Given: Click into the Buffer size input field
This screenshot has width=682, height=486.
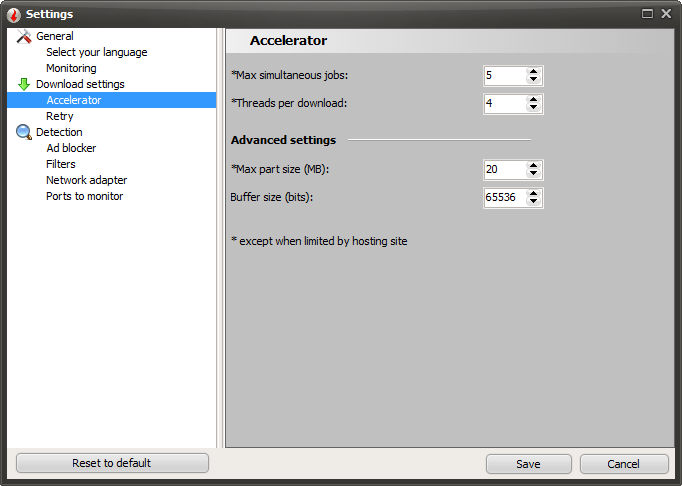Looking at the screenshot, I should coord(503,198).
